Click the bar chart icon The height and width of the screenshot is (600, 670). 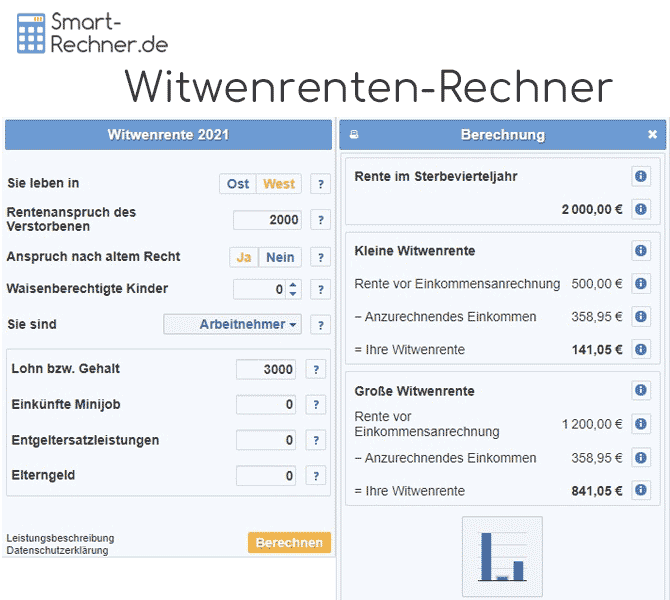point(502,556)
